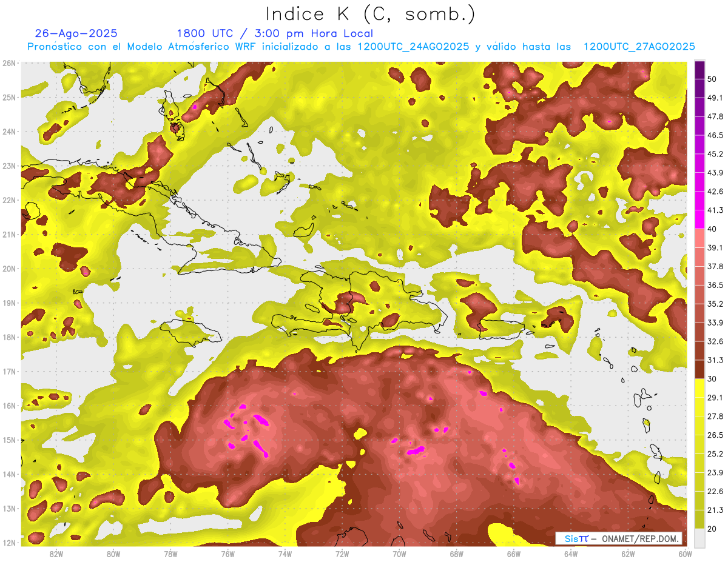The height and width of the screenshot is (562, 728).
Task: Select the bright yellow colorbar segment just below 30
Action: (x=699, y=388)
